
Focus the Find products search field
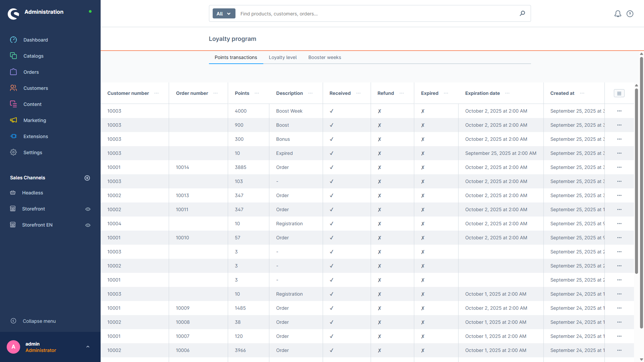tap(377, 14)
